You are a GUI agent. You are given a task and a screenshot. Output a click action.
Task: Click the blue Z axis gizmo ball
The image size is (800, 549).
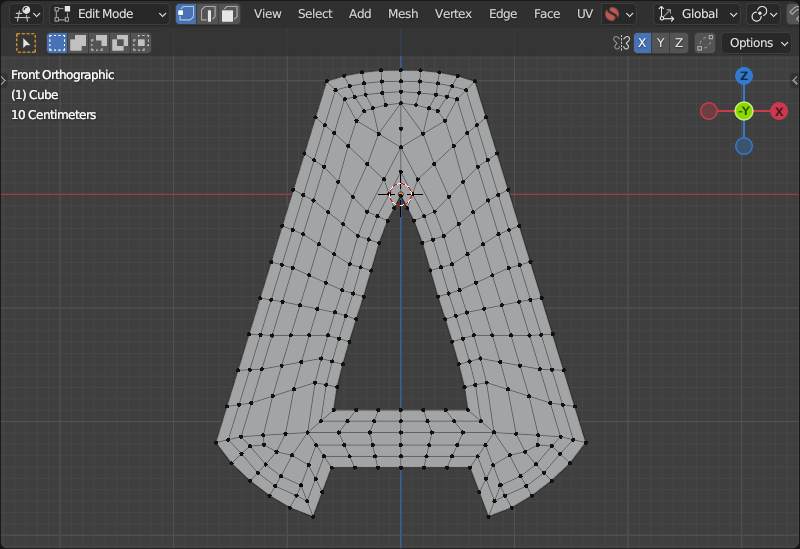click(x=744, y=76)
